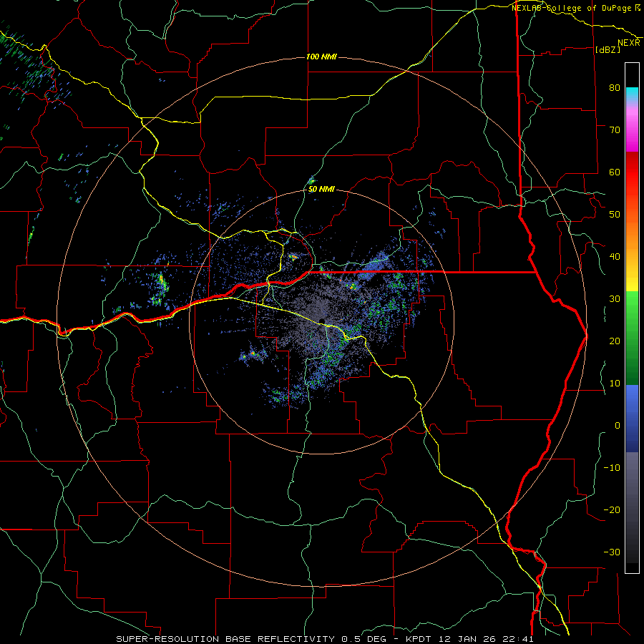Screen dimensions: 644x644
Task: Click the 60 value on dBZ scale
Action: 615,172
